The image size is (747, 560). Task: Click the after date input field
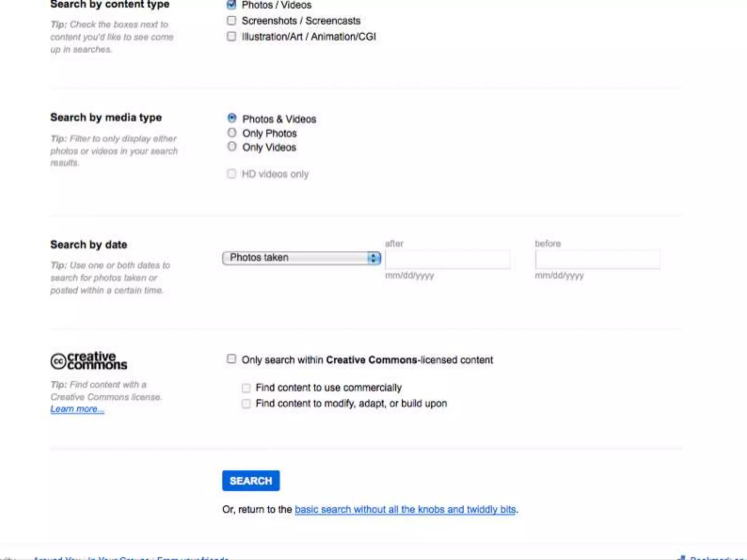[x=448, y=259]
